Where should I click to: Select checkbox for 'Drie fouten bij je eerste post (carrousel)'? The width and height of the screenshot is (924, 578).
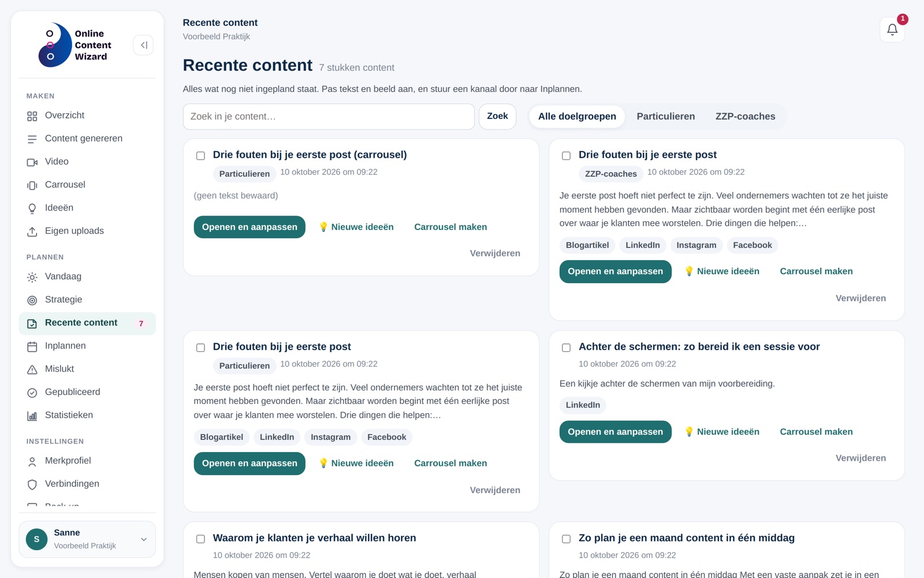[200, 155]
